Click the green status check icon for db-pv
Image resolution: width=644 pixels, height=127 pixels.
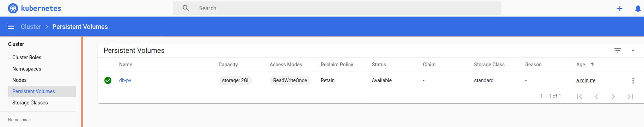click(108, 80)
